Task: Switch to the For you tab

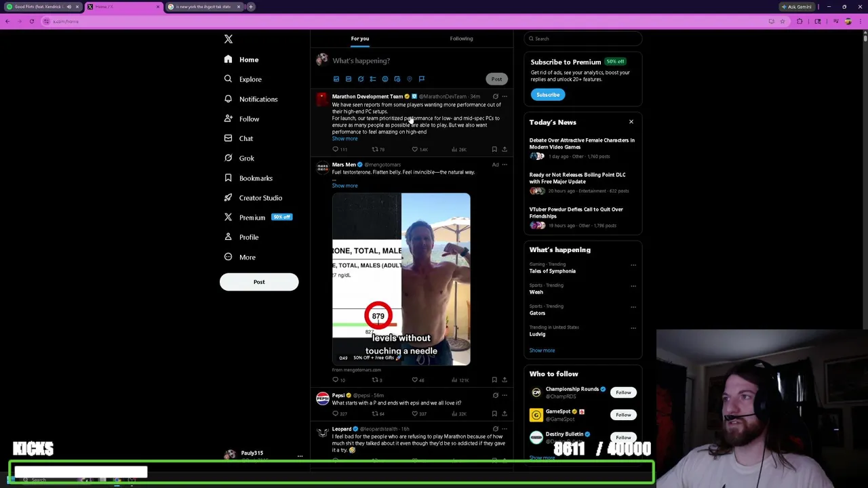Action: click(x=360, y=39)
